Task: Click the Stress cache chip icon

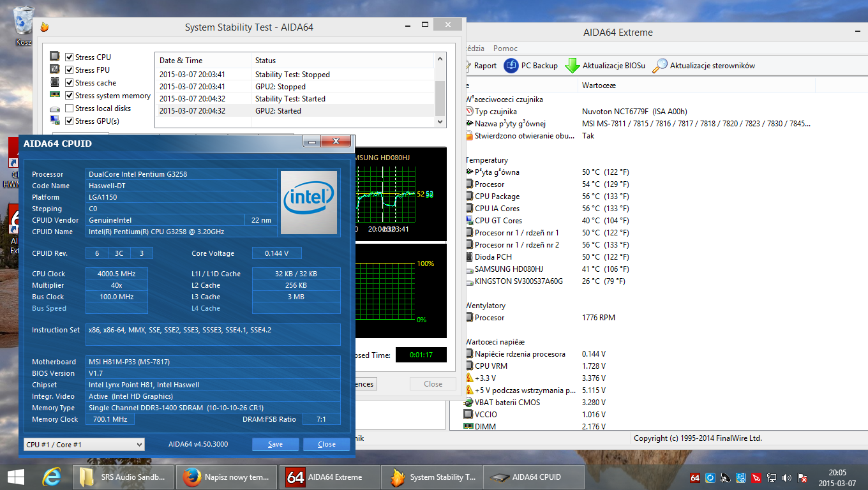Action: pos(55,82)
